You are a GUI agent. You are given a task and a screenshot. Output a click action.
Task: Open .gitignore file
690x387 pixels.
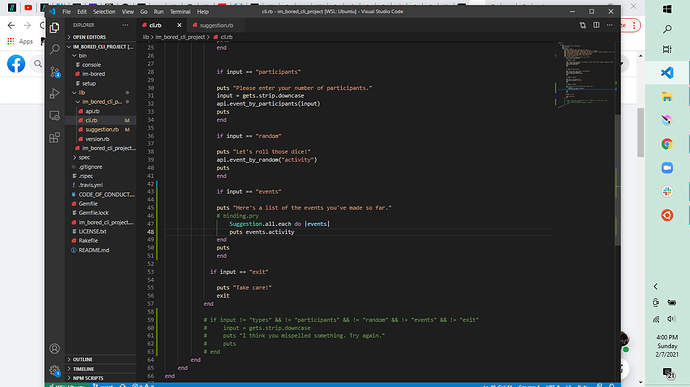coord(101,167)
